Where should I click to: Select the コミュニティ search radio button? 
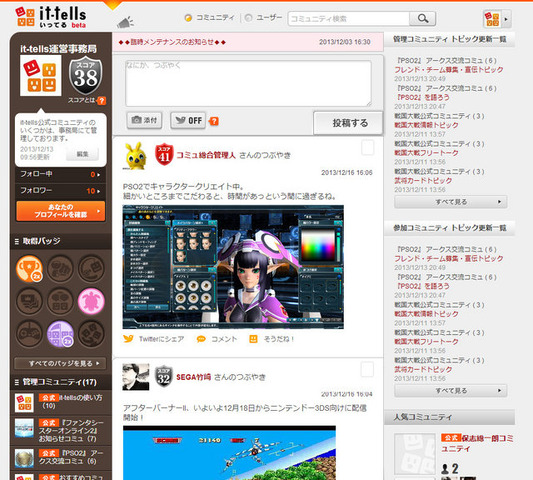click(188, 18)
